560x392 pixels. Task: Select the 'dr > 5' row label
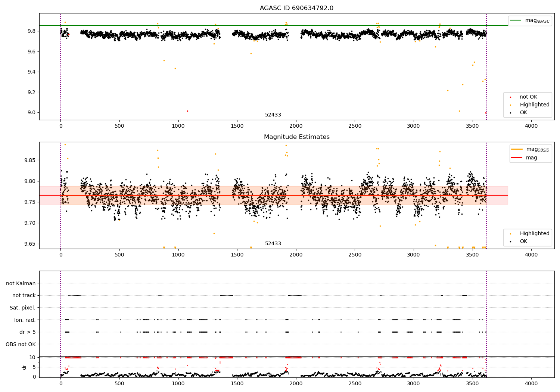tap(28, 332)
